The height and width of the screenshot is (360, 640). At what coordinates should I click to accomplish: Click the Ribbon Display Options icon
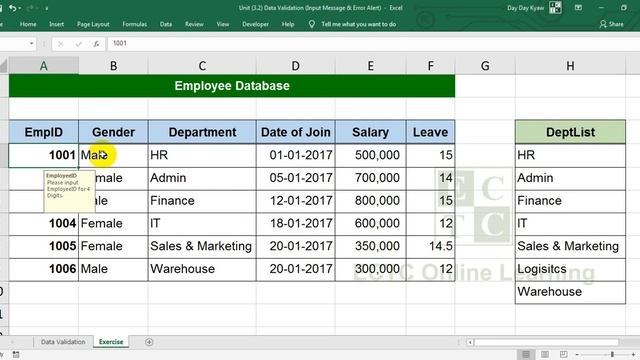coord(578,8)
